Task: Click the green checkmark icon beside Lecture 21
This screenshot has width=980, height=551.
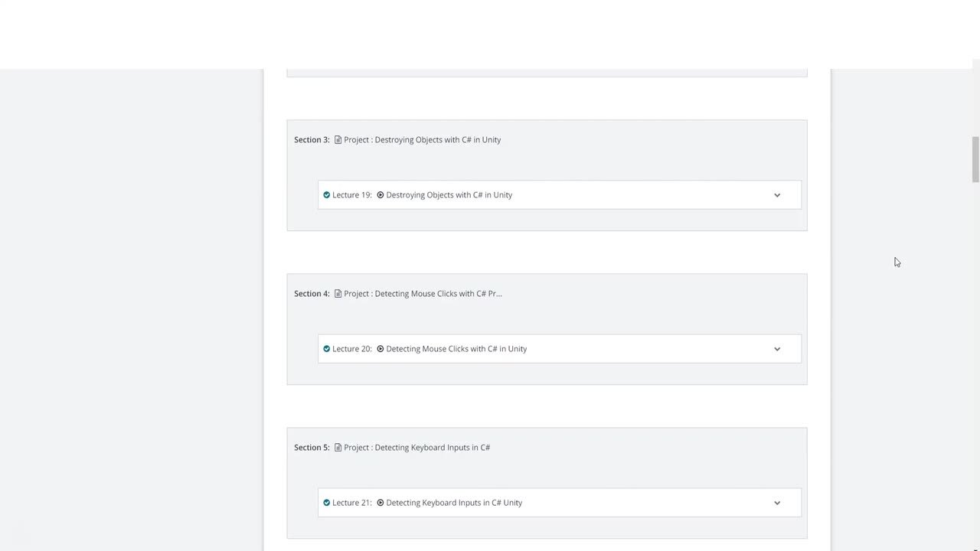Action: click(x=327, y=503)
